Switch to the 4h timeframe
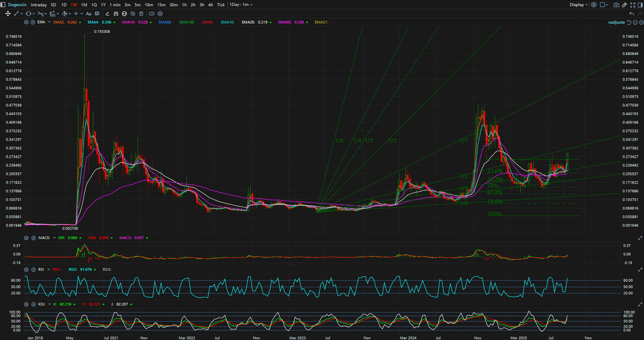The width and height of the screenshot is (644, 340). 211,5
